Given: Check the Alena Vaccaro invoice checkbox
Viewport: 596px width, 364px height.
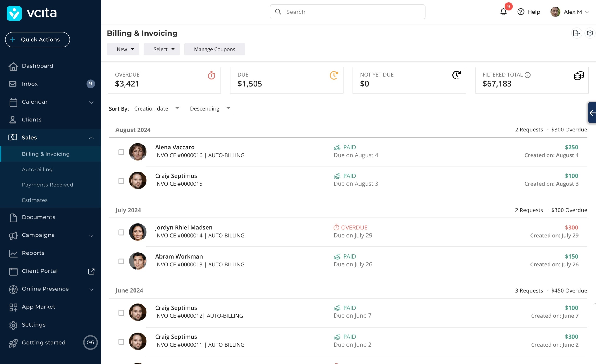Looking at the screenshot, I should pos(121,152).
